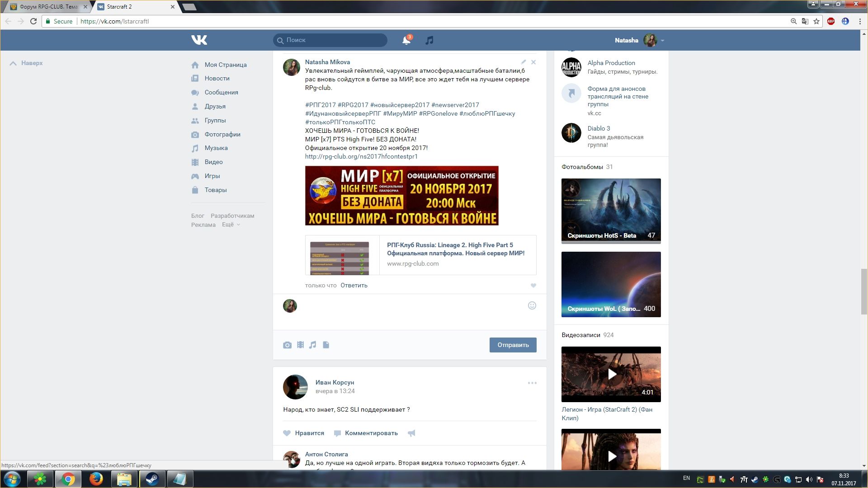This screenshot has width=868, height=488.
Task: Open Alpha Production group link
Action: (x=611, y=63)
